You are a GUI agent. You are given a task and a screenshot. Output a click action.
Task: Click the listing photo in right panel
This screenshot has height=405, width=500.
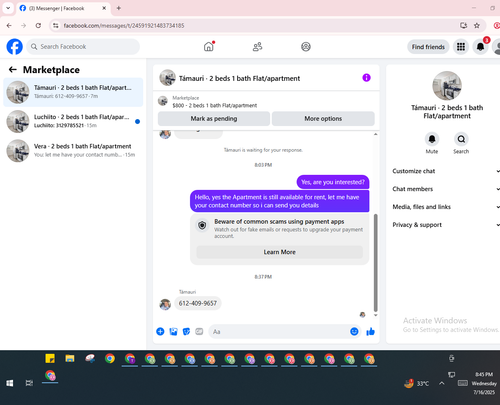pyautogui.click(x=447, y=86)
